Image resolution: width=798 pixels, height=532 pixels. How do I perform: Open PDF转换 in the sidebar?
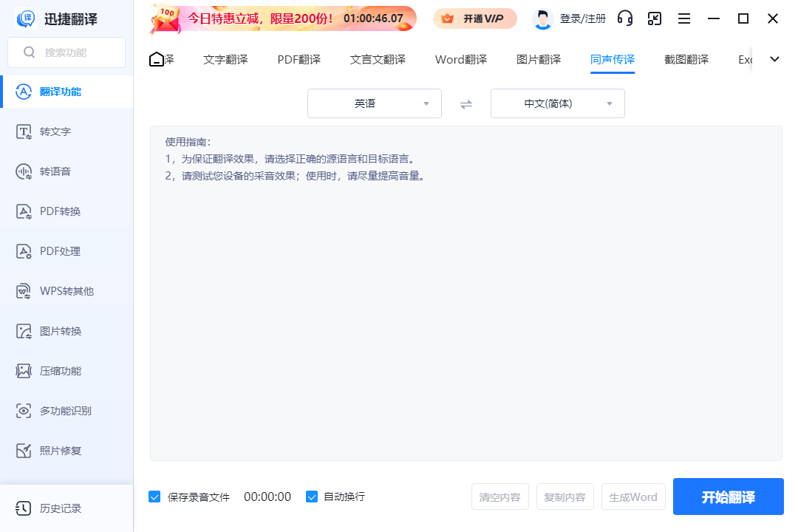tap(66, 211)
